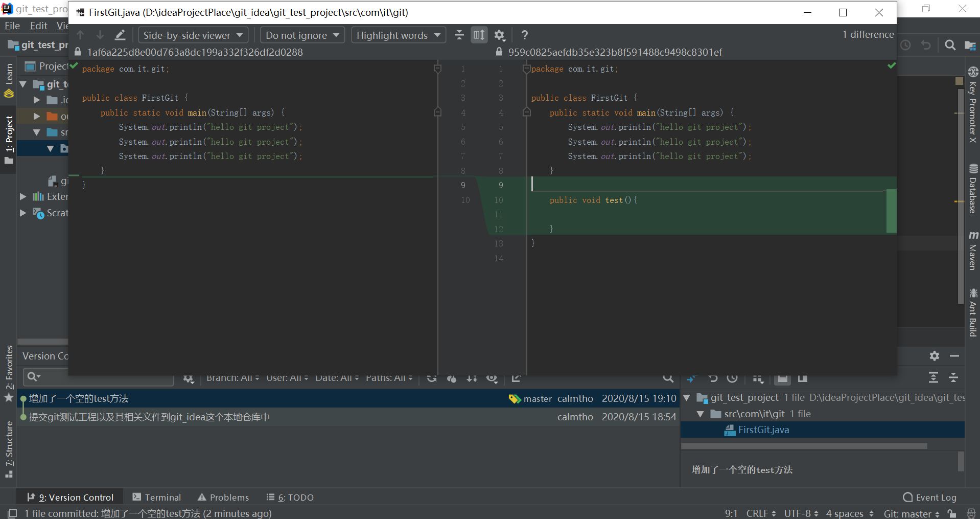The height and width of the screenshot is (519, 980).
Task: Click tool window quick-access icon at status bar left end
Action: coord(12,513)
